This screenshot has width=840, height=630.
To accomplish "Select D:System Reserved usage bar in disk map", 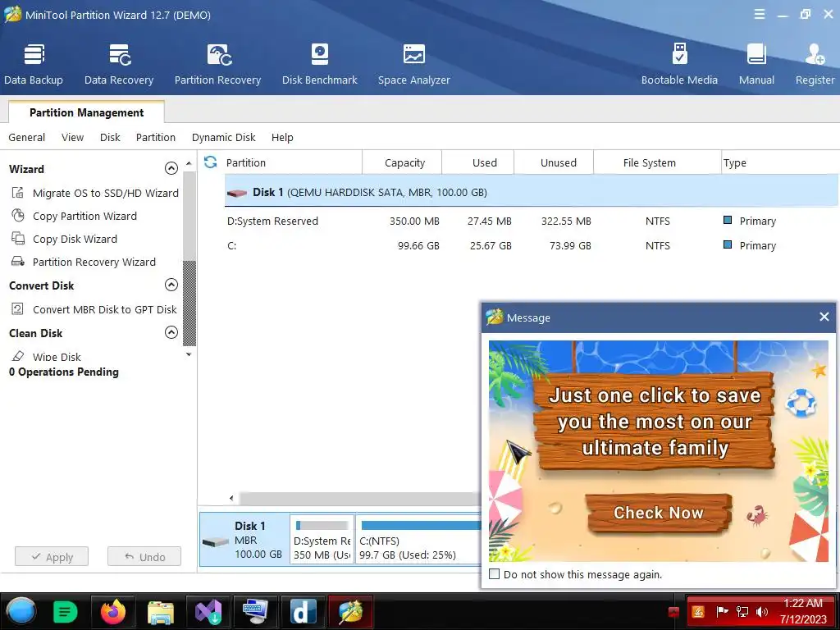I will coord(322,526).
